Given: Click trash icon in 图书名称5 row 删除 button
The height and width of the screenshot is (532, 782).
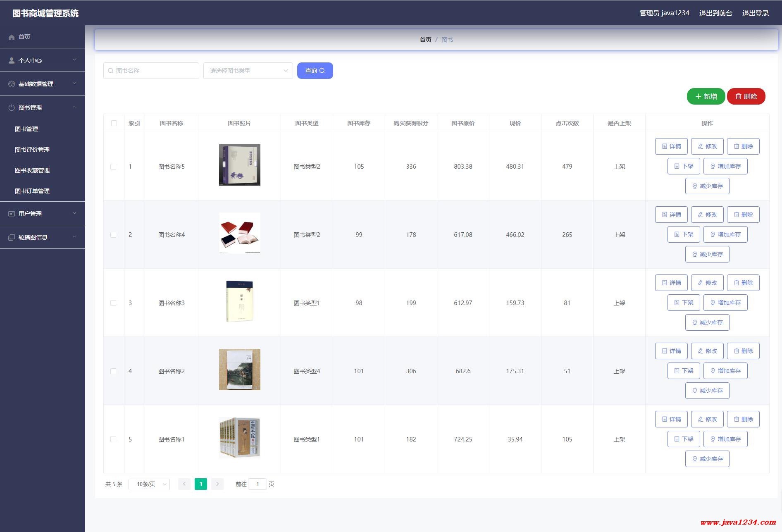Looking at the screenshot, I should tap(737, 146).
